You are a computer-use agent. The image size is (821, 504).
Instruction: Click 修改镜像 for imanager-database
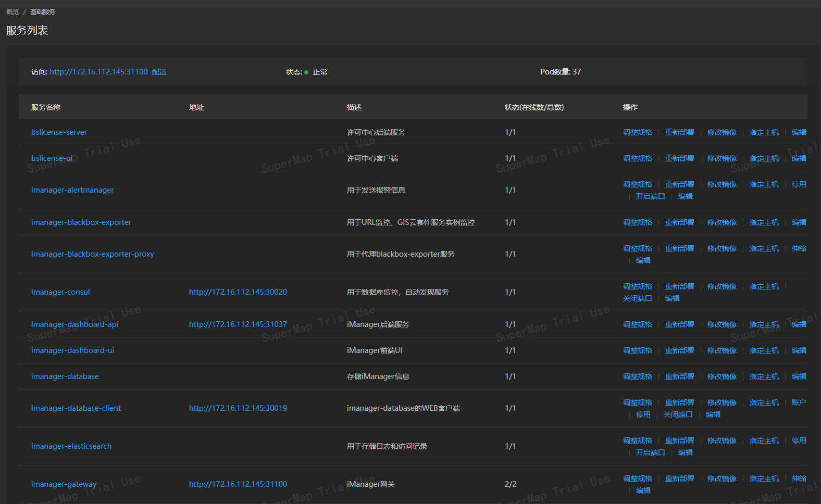pyautogui.click(x=722, y=376)
